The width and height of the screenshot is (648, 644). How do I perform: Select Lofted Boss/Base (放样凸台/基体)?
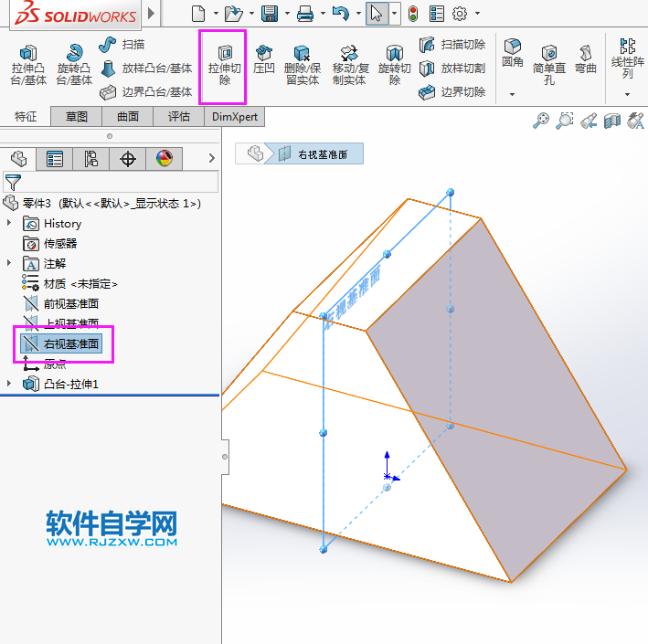pos(146,69)
